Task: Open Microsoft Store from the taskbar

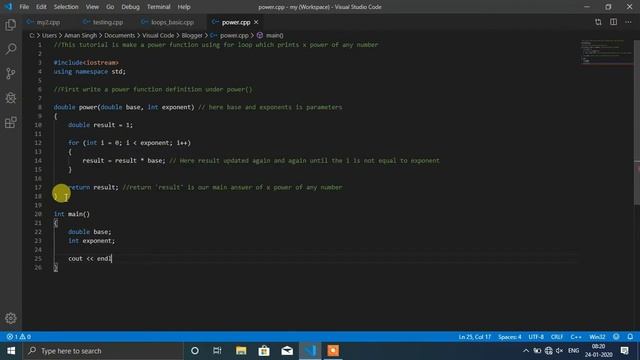Action: pyautogui.click(x=264, y=351)
